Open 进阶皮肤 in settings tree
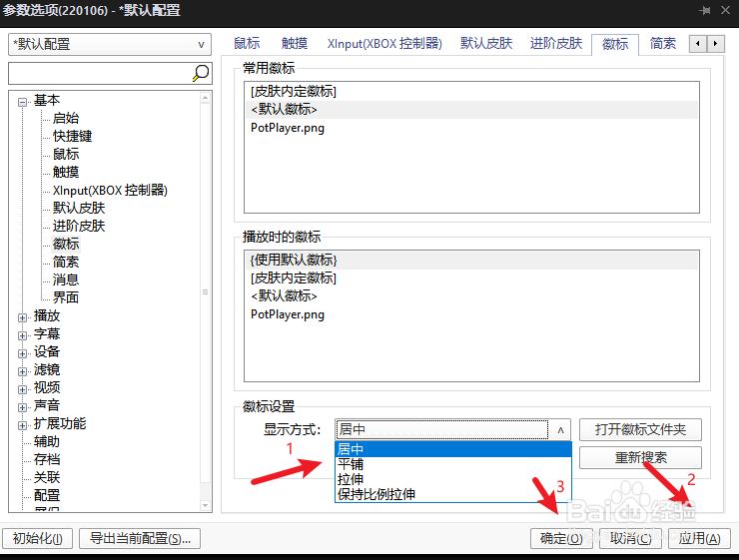 pyautogui.click(x=79, y=226)
